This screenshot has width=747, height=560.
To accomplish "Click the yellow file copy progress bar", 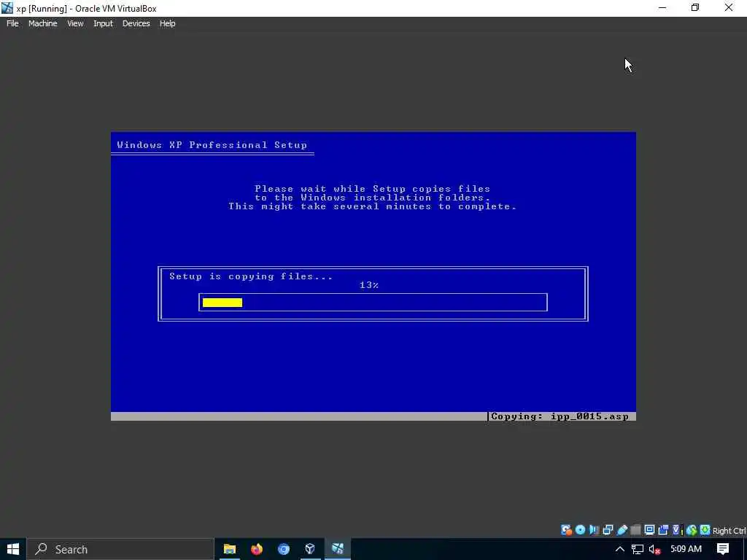I will (222, 303).
